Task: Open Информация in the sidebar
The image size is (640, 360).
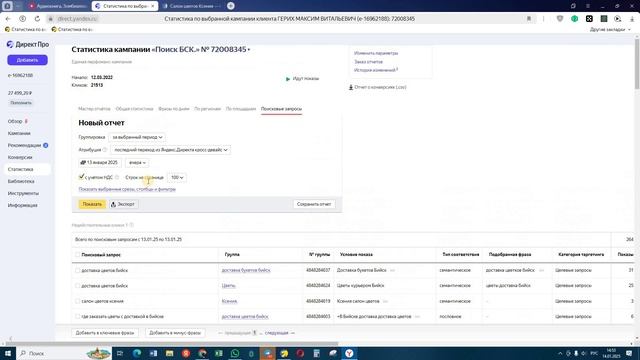Action: click(x=22, y=205)
